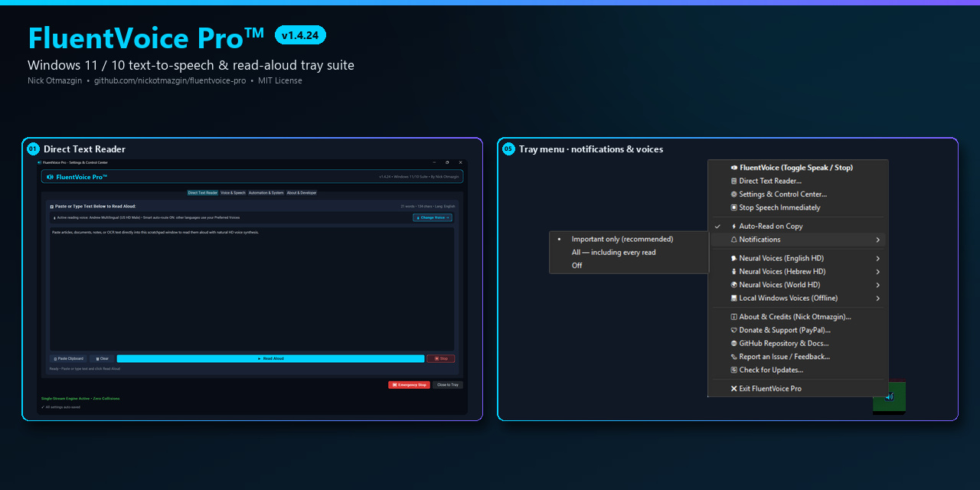Image resolution: width=980 pixels, height=490 pixels.
Task: Switch to the Direct Text Reader tab
Action: 203,193
